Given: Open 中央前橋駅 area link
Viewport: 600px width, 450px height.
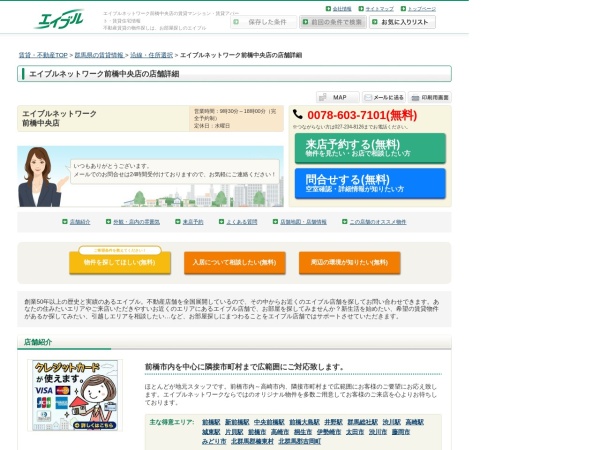Looking at the screenshot, I should pos(269,422).
